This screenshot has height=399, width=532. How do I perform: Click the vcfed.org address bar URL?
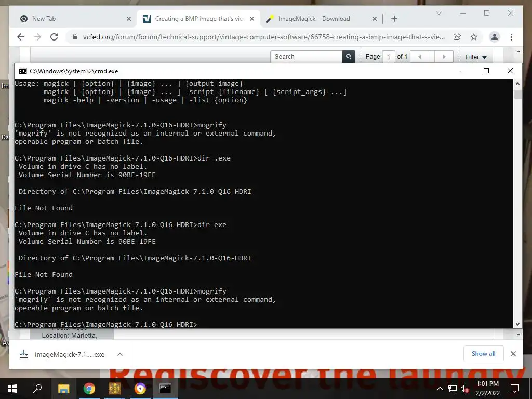(x=263, y=37)
